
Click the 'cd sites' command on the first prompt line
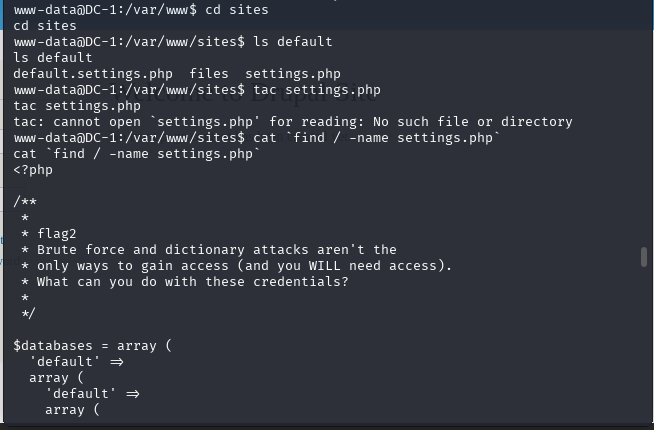[240, 10]
